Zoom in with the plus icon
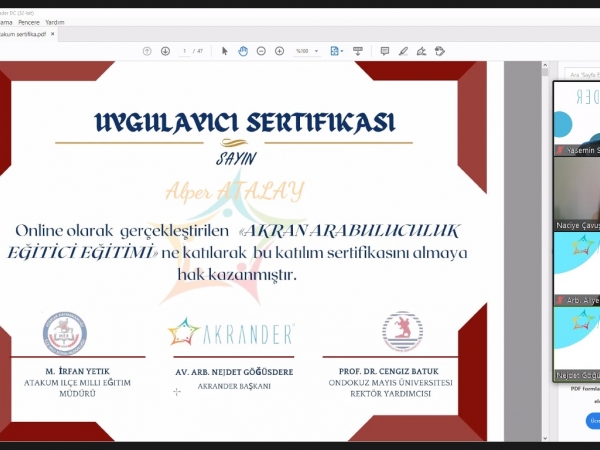The width and height of the screenshot is (600, 450). coord(279,51)
